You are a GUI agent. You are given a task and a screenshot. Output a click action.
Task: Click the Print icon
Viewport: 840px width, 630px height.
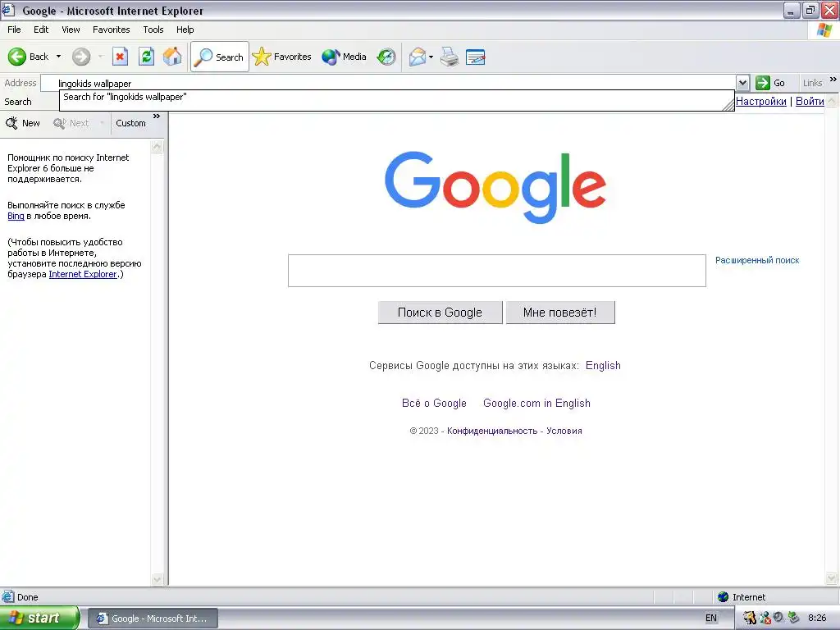[450, 57]
